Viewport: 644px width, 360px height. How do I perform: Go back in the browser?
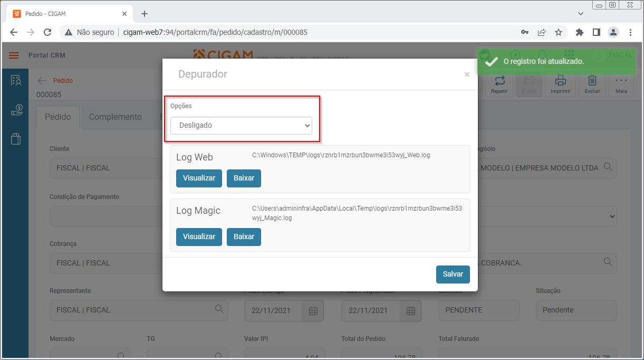pyautogui.click(x=14, y=32)
